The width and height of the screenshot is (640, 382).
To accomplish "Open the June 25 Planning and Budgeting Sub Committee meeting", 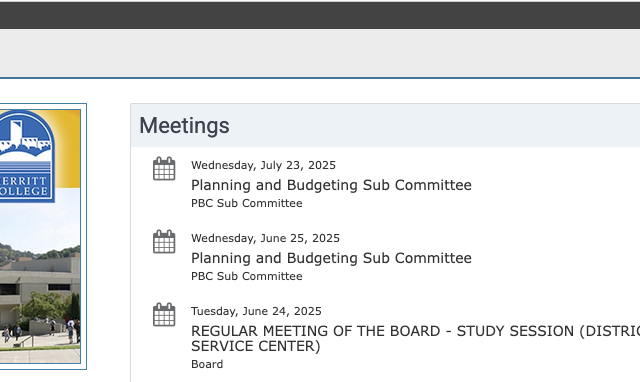I will [x=331, y=258].
